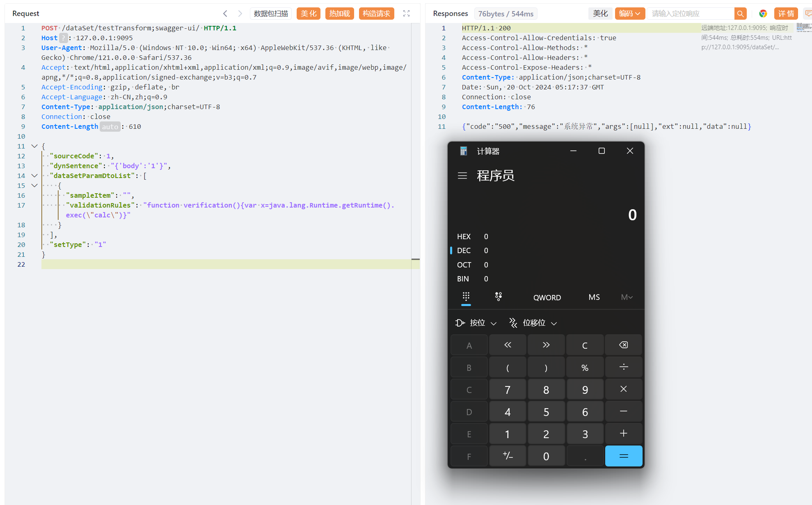Image resolution: width=812 pixels, height=505 pixels.
Task: Click the 请输入定位响应 search field
Action: (691, 14)
